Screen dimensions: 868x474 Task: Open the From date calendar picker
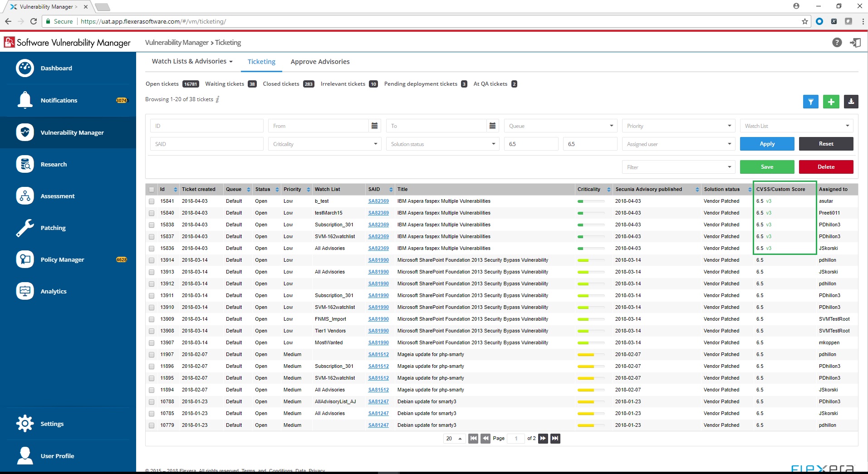(x=374, y=126)
